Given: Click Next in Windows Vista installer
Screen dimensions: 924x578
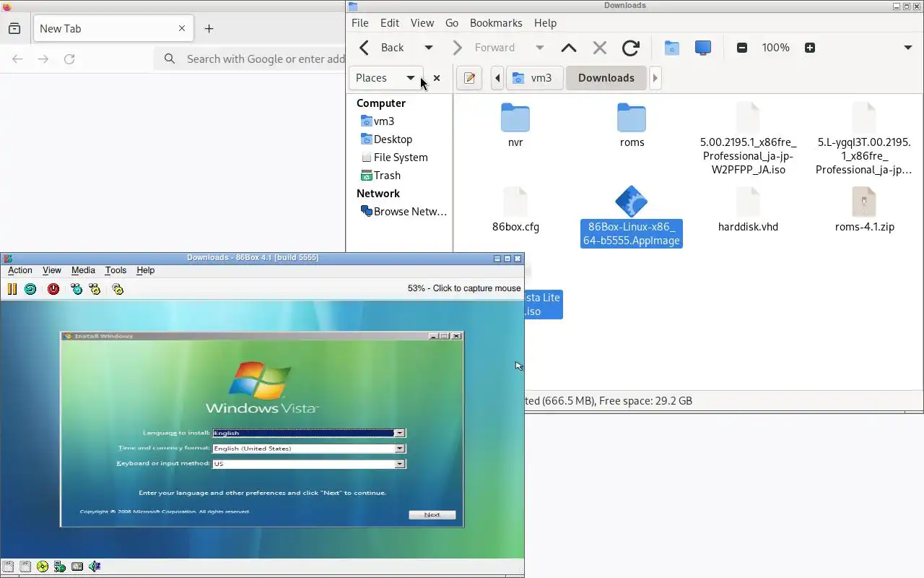Looking at the screenshot, I should (432, 515).
